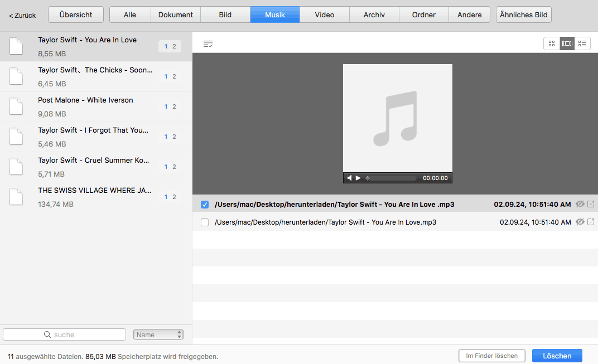Select the Video tab
The width and height of the screenshot is (598, 364).
pos(325,14)
